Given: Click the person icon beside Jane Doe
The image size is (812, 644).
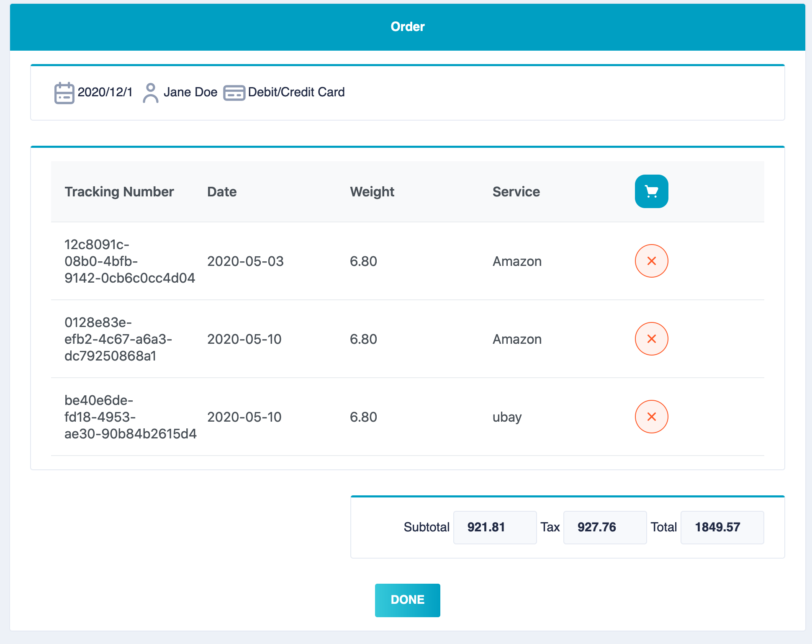Looking at the screenshot, I should pyautogui.click(x=150, y=93).
